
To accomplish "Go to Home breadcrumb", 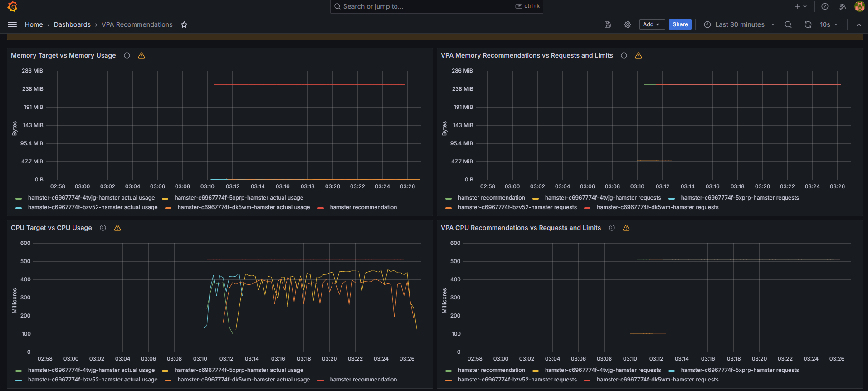I will (34, 24).
